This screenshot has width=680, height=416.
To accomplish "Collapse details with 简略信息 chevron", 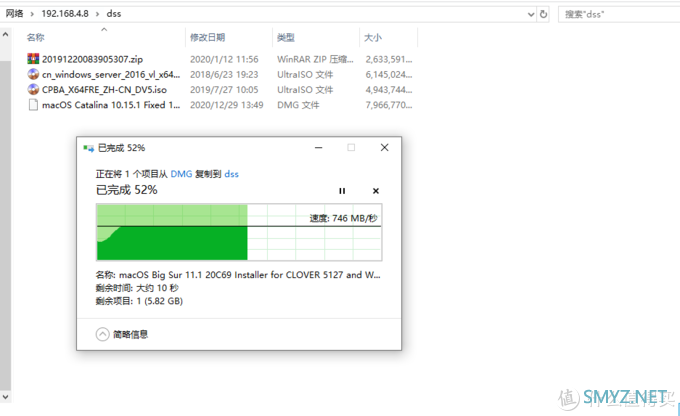I will pos(102,334).
